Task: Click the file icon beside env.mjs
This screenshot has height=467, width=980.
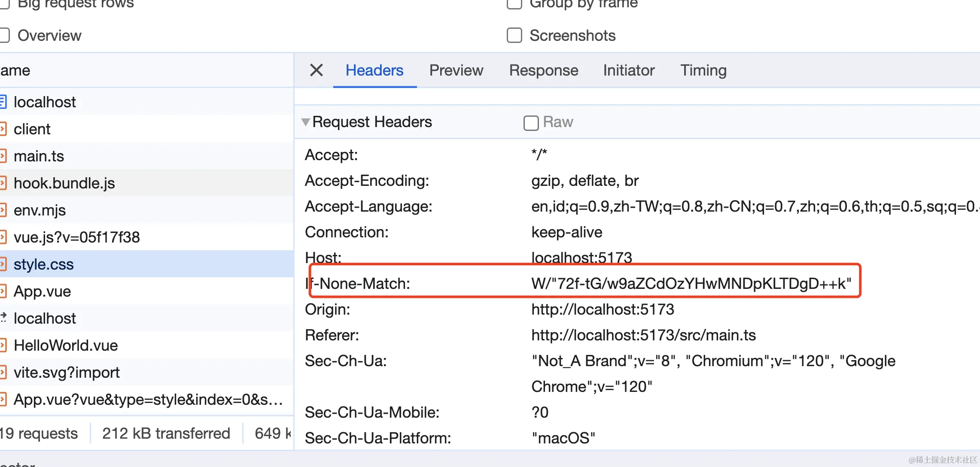Action: 3,210
